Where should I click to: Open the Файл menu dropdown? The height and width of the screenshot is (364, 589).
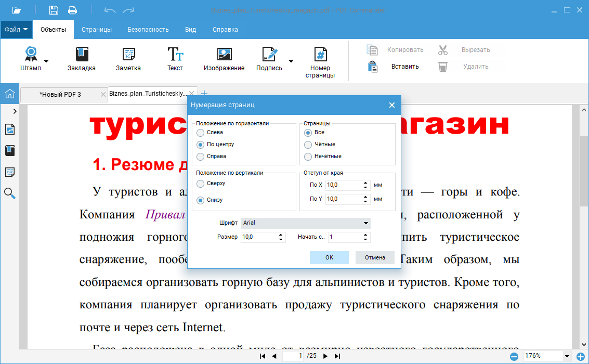[x=16, y=29]
